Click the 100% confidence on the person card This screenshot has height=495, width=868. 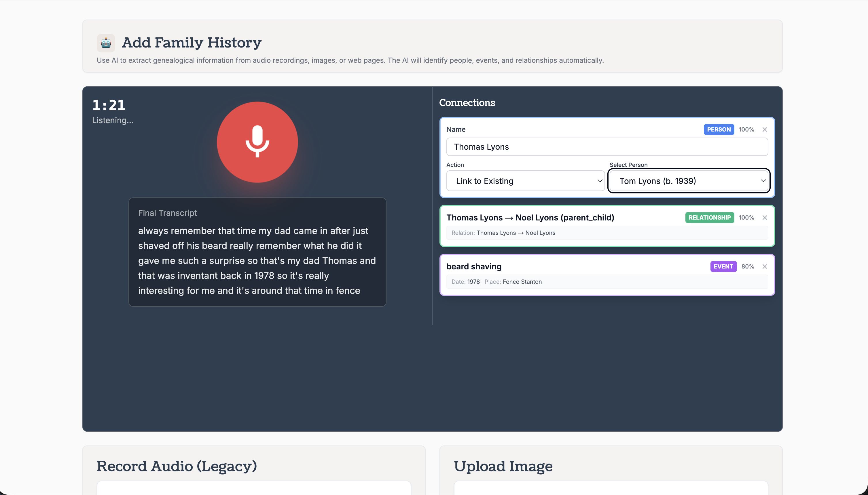(746, 130)
